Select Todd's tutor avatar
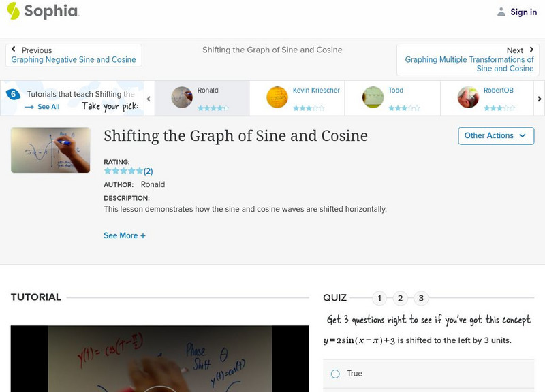Viewport: 545px width, 392px height. 371,97
